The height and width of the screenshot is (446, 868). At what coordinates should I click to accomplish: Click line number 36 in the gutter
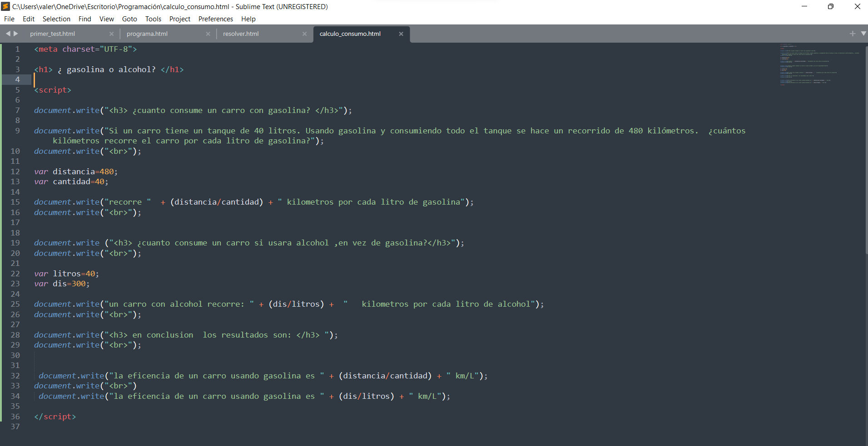tap(15, 417)
